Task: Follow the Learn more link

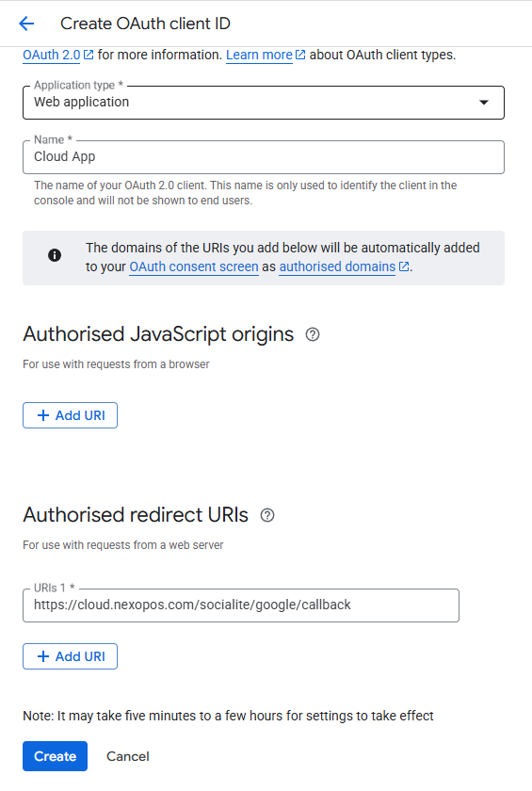Action: click(259, 55)
